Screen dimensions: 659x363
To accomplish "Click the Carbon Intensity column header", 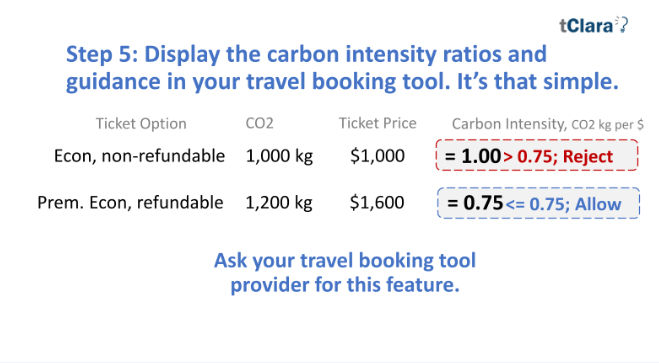I will [x=548, y=124].
